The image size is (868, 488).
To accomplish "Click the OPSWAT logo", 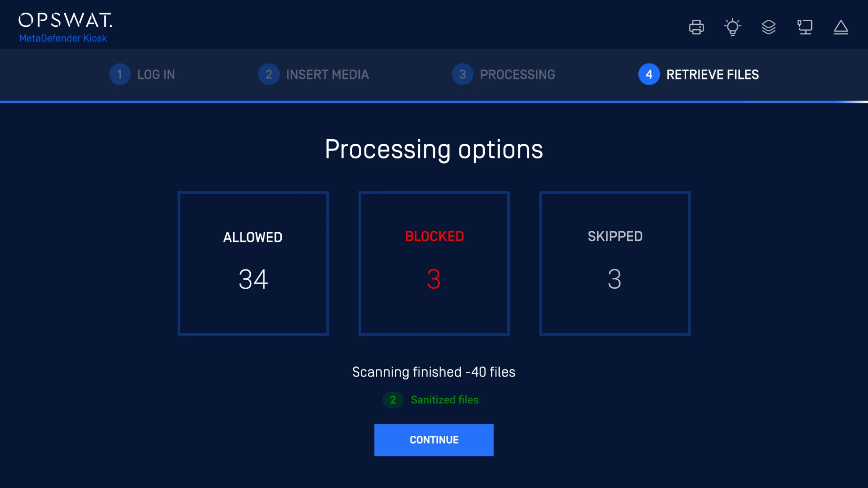I will click(65, 20).
